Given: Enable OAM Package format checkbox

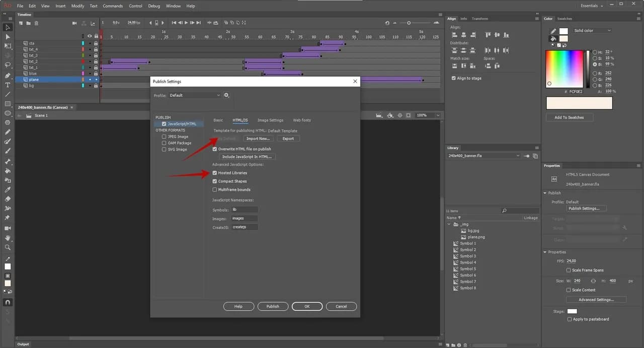Looking at the screenshot, I should [164, 143].
